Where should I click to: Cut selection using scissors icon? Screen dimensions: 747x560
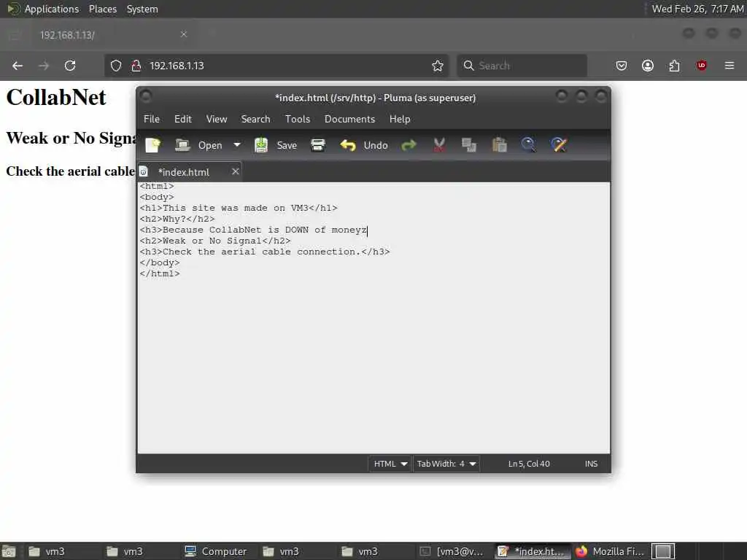tap(438, 145)
